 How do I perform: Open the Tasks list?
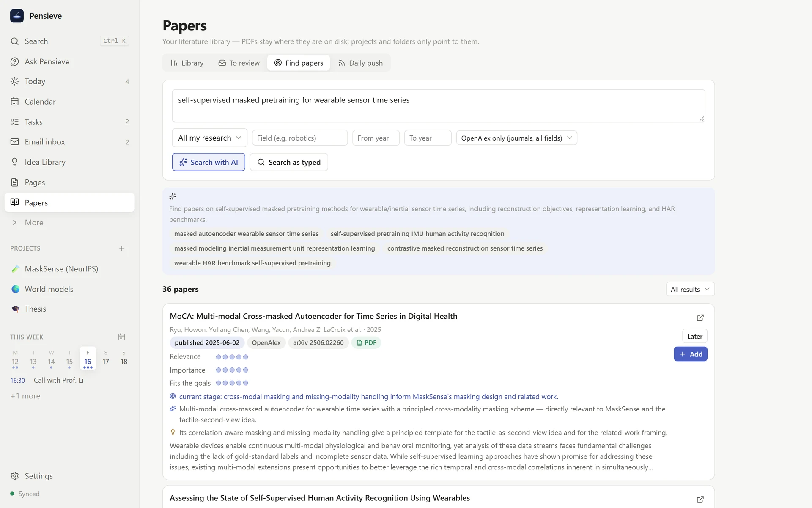coord(69,122)
